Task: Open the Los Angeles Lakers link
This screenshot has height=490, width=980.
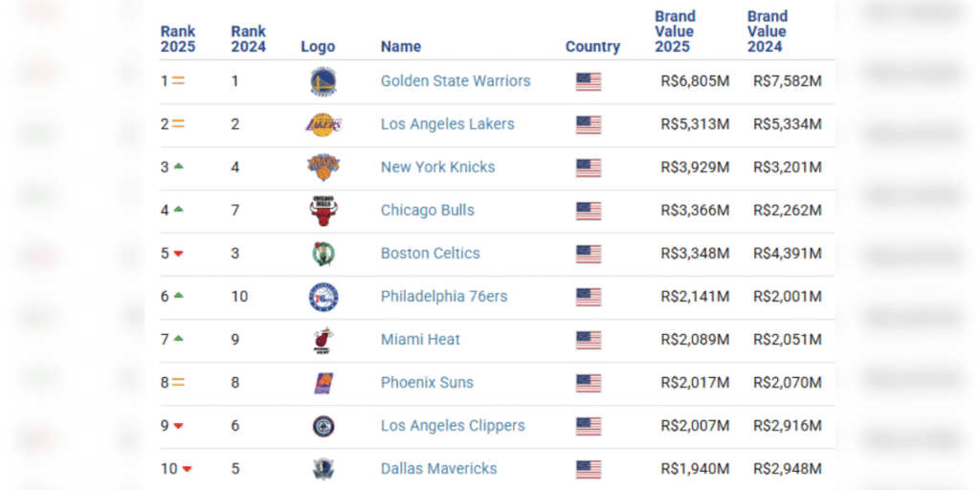Action: pyautogui.click(x=447, y=124)
